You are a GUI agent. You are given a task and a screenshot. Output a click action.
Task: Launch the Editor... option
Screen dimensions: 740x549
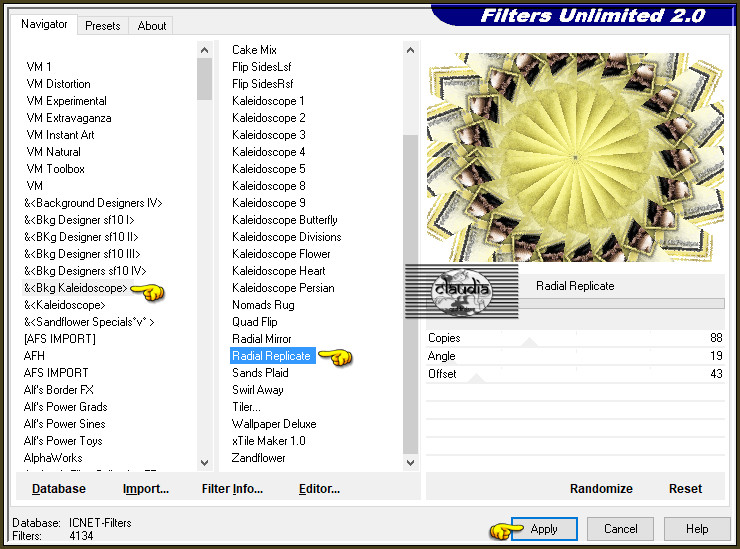(320, 489)
